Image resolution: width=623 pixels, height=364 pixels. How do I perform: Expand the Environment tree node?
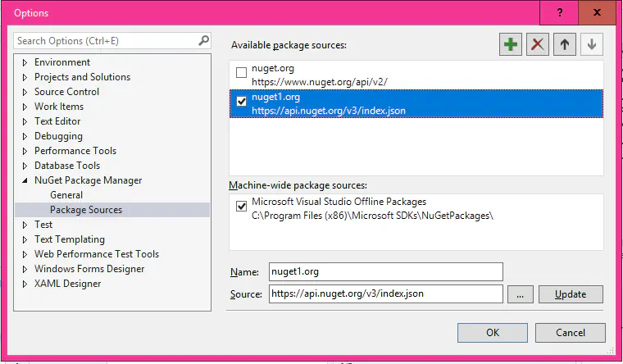pyautogui.click(x=25, y=62)
